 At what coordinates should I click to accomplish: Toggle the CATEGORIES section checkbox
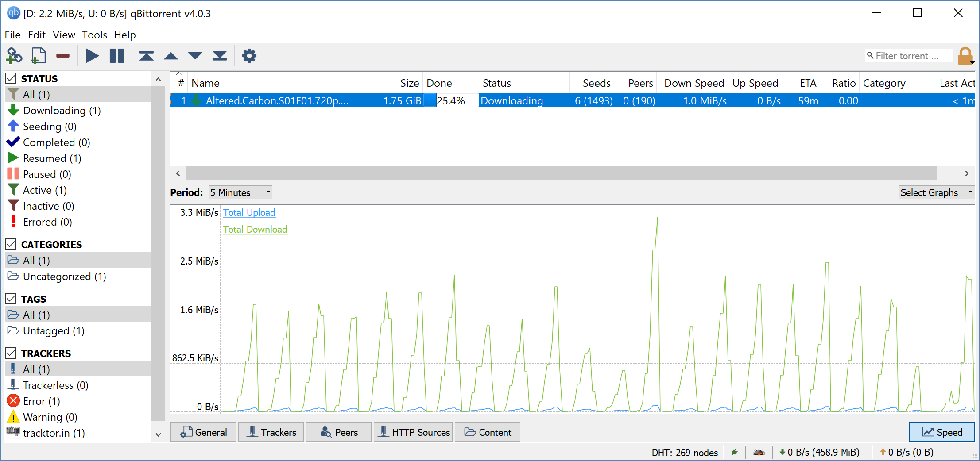[x=11, y=245]
